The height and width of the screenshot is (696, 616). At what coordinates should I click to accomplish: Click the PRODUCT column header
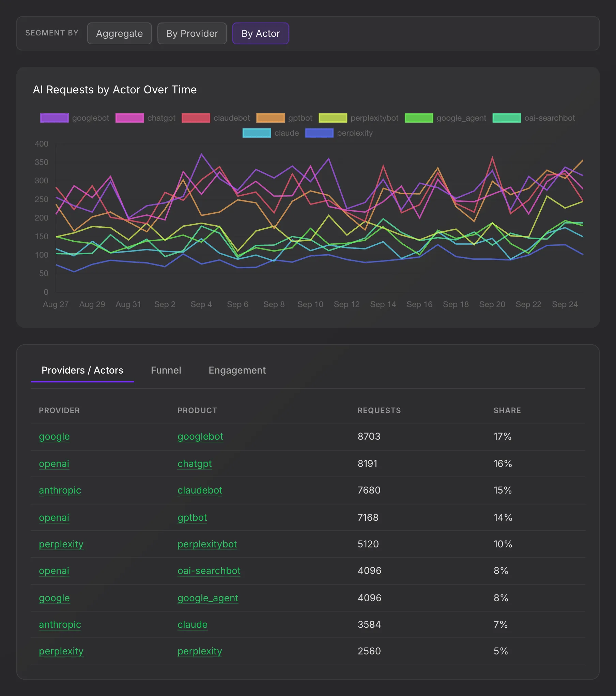[x=197, y=410]
